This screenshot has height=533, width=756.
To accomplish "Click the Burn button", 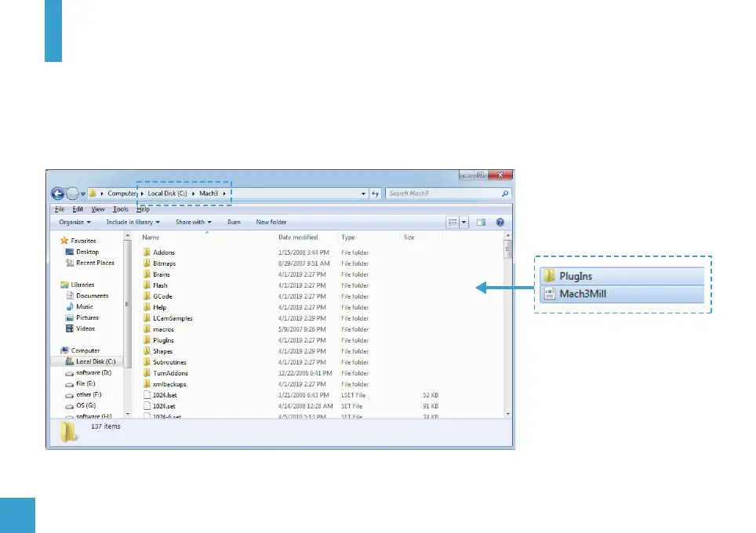I will pos(234,222).
